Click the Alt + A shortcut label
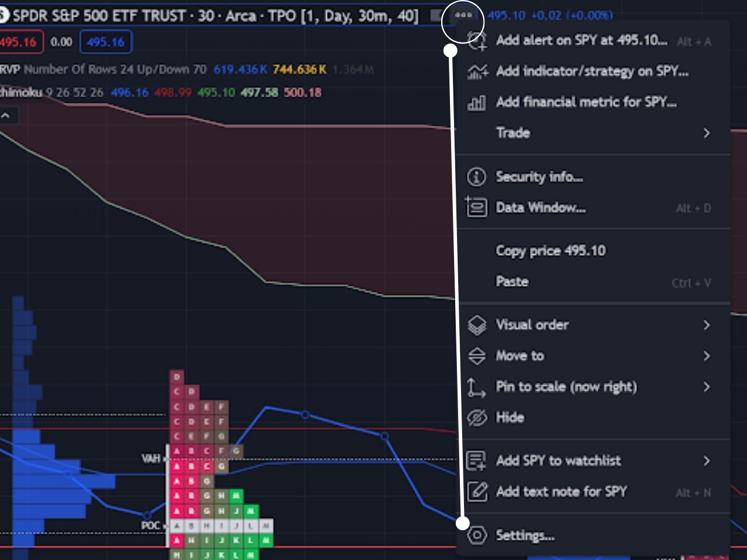The width and height of the screenshot is (747, 560). [x=694, y=41]
